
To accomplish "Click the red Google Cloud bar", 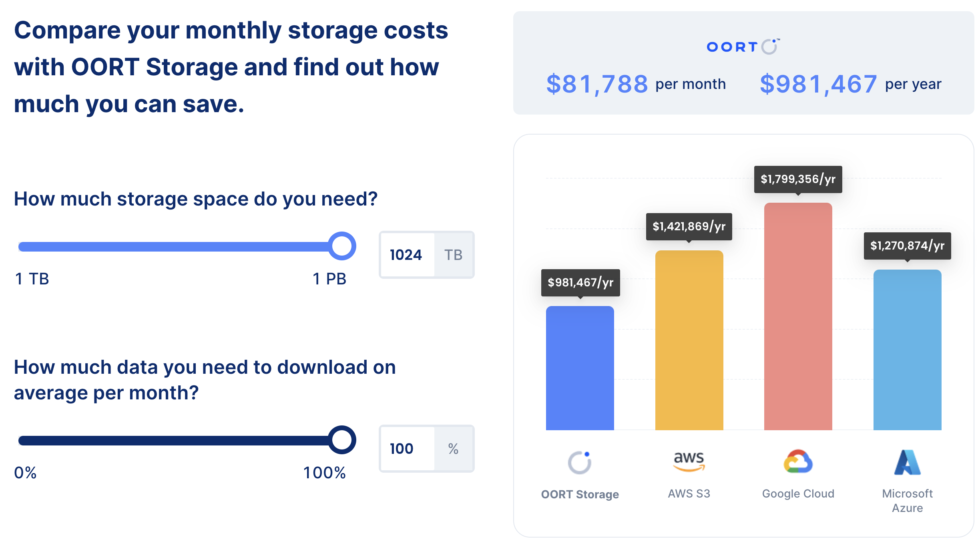I will pos(798,316).
